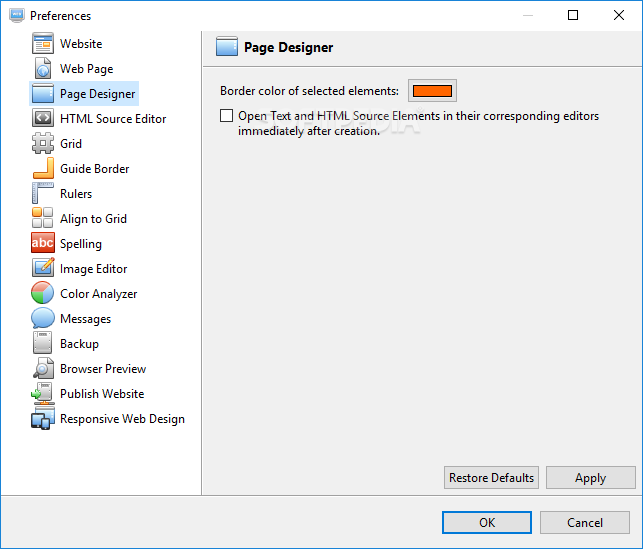643x549 pixels.
Task: Click the Align to Grid squares icon
Action: click(x=43, y=219)
